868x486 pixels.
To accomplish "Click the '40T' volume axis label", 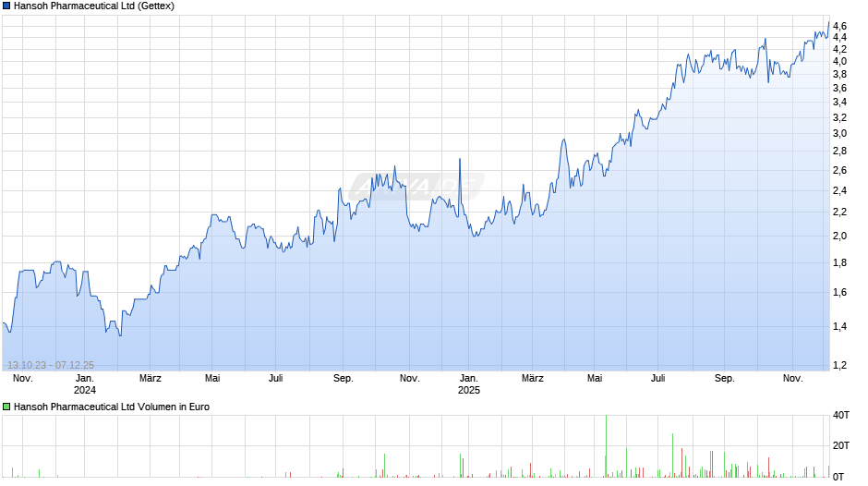I will pyautogui.click(x=841, y=415).
